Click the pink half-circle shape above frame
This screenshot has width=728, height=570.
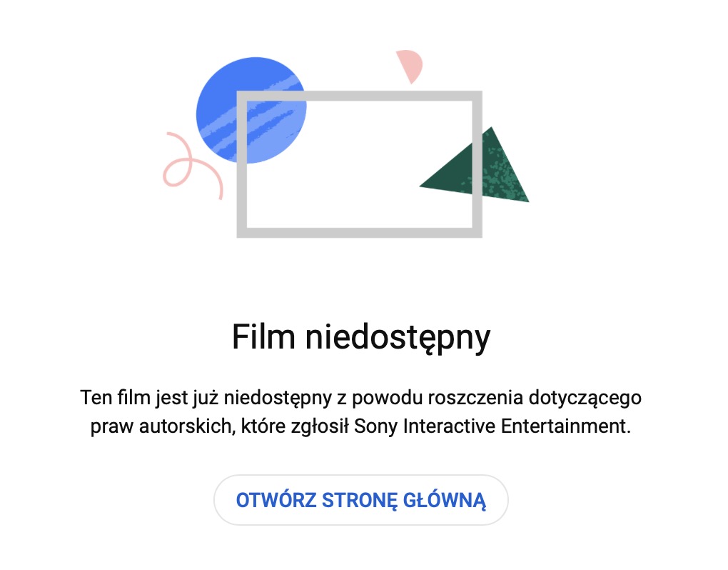pyautogui.click(x=410, y=66)
